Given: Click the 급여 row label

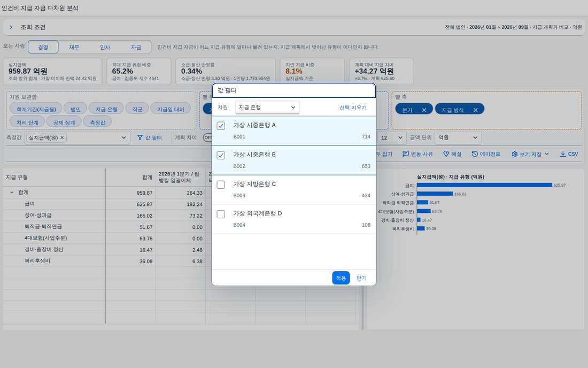Looking at the screenshot, I should (29, 204).
